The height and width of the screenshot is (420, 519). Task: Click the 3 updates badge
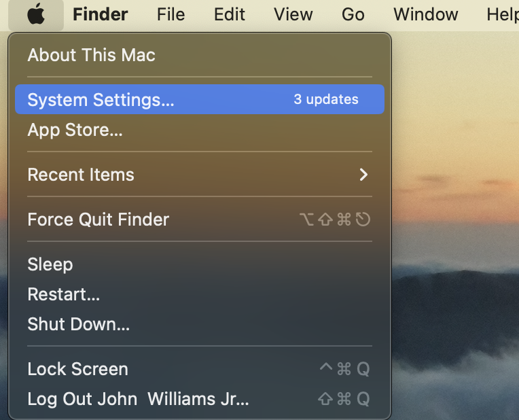click(x=326, y=99)
